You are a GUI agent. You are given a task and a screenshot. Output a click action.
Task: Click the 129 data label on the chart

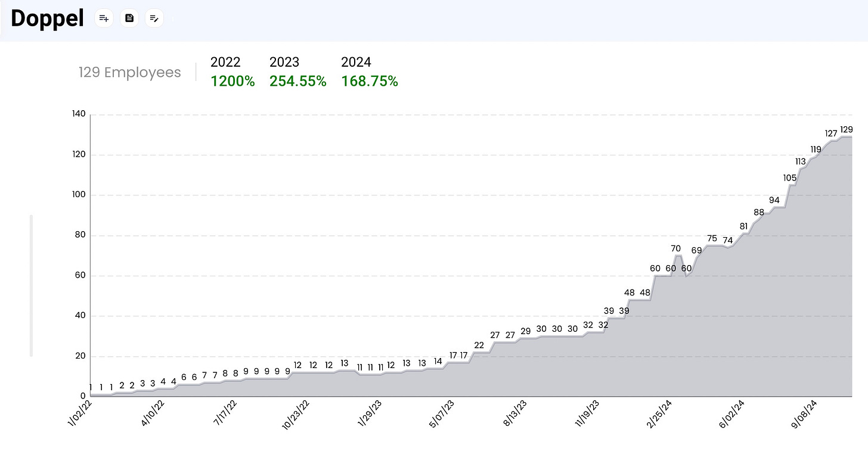point(846,129)
